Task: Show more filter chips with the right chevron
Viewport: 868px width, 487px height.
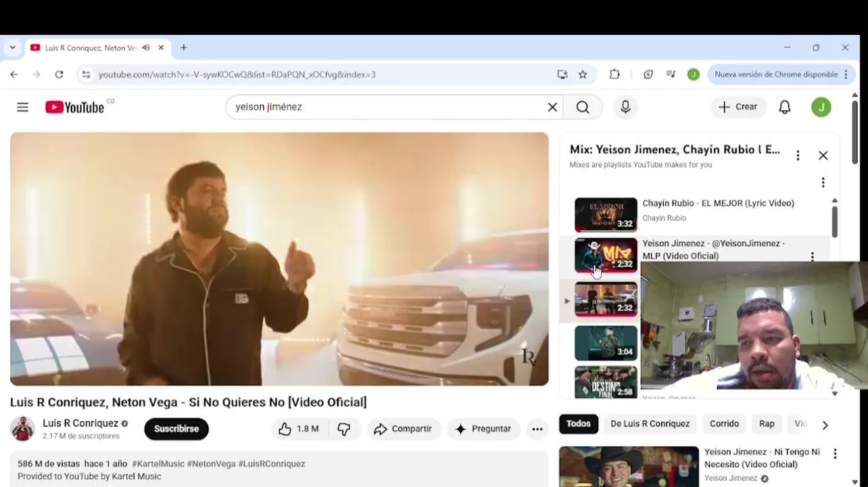Action: click(x=825, y=425)
